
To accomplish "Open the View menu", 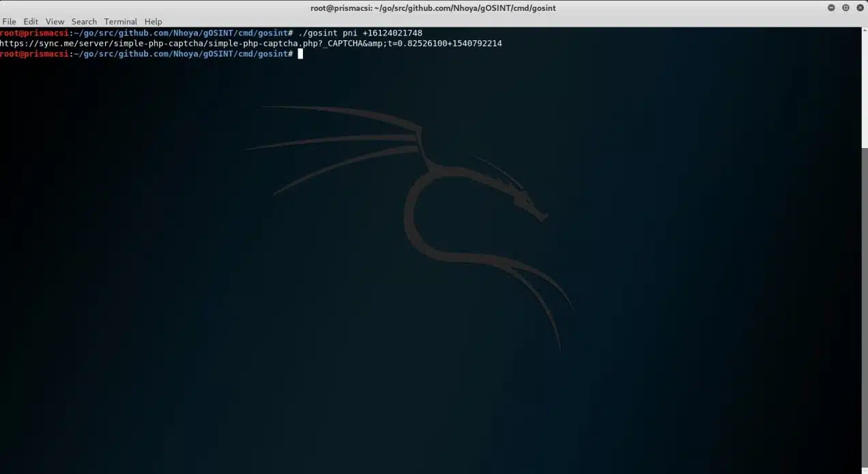I will (x=55, y=21).
